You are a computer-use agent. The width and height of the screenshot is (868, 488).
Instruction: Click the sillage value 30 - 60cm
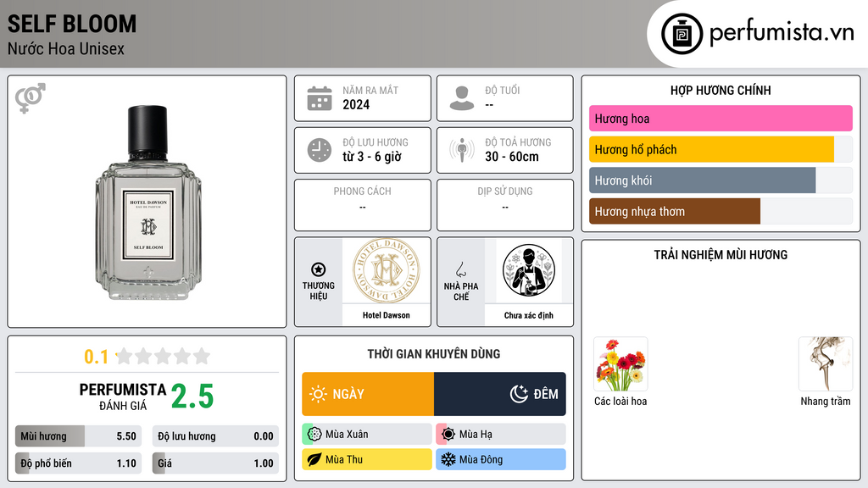pos(511,157)
